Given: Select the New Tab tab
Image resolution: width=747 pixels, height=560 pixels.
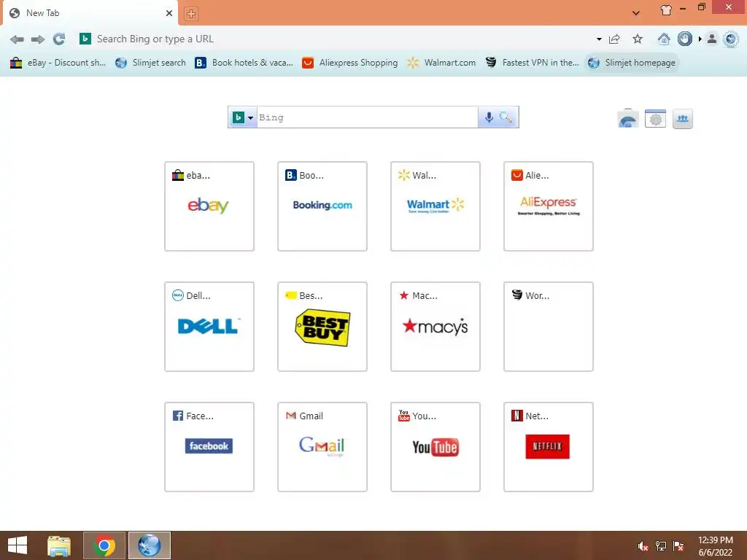Looking at the screenshot, I should click(90, 13).
